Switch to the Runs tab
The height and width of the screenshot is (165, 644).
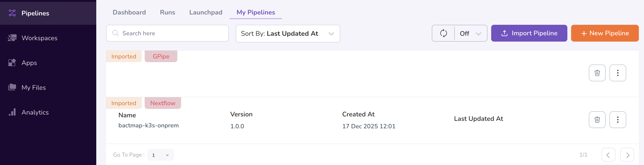(x=167, y=12)
